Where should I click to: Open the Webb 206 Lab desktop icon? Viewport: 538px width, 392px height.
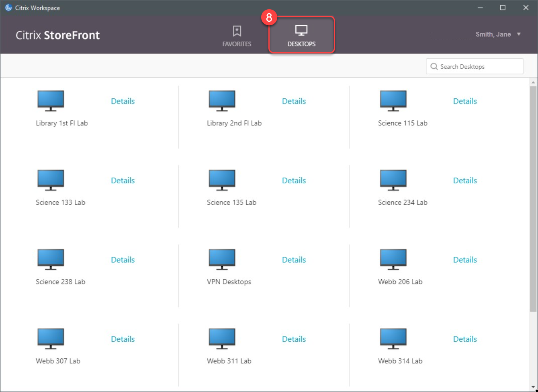pos(393,259)
